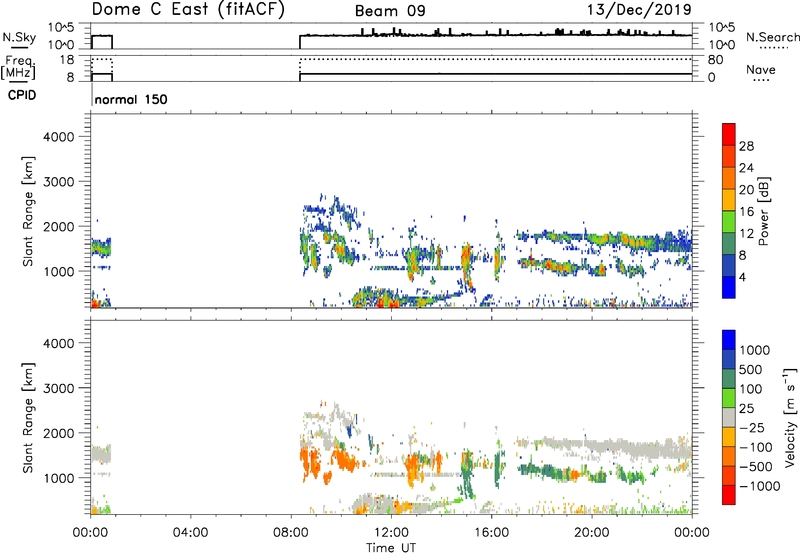
Task: Click the '12:00' time axis label
Action: 391,533
